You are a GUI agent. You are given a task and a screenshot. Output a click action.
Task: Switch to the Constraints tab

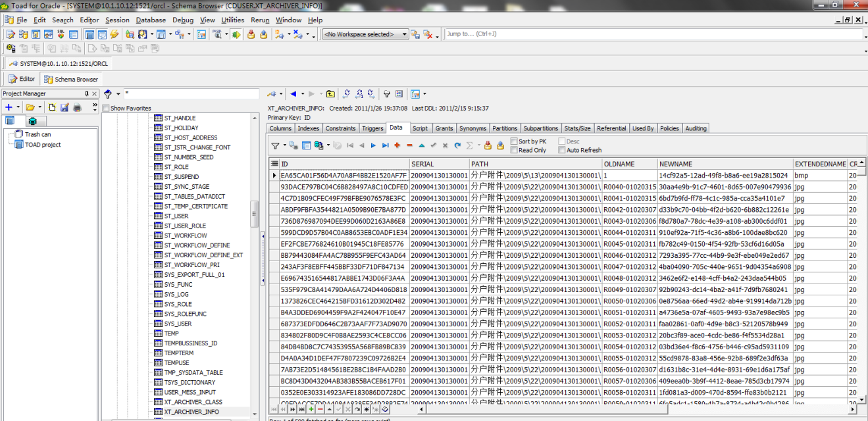point(340,128)
